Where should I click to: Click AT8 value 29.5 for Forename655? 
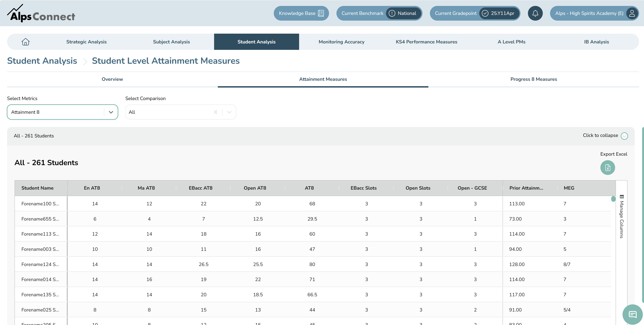click(x=312, y=219)
